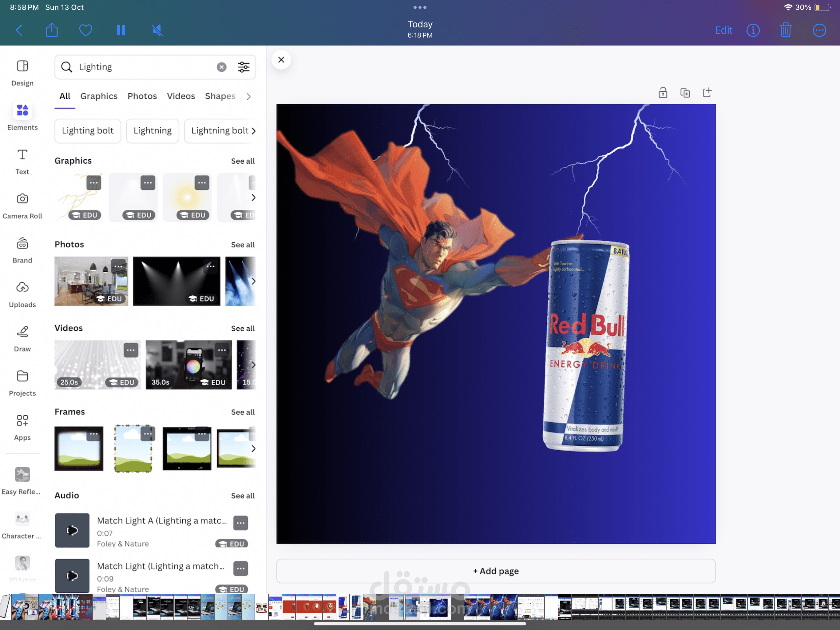The height and width of the screenshot is (630, 840).
Task: Open the Brand kit panel
Action: 22,250
